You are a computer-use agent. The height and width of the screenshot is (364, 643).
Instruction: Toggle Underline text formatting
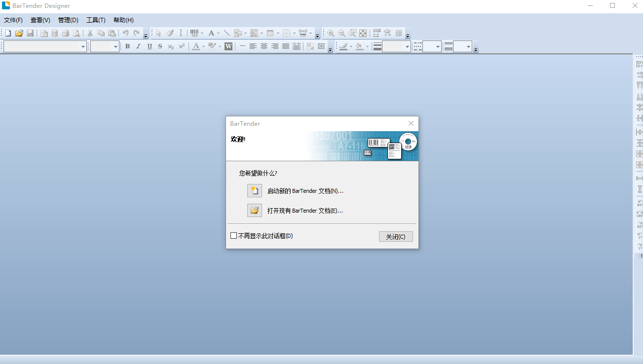[150, 46]
